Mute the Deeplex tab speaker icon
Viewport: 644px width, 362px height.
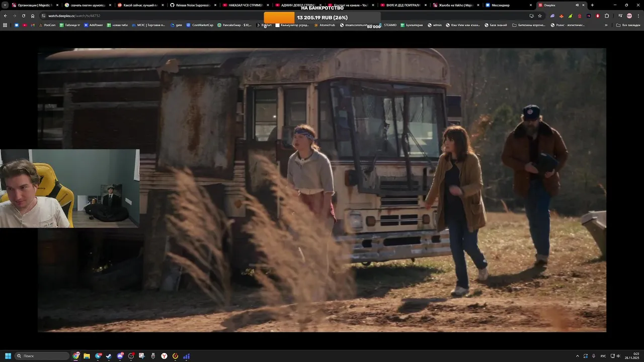[x=577, y=5]
